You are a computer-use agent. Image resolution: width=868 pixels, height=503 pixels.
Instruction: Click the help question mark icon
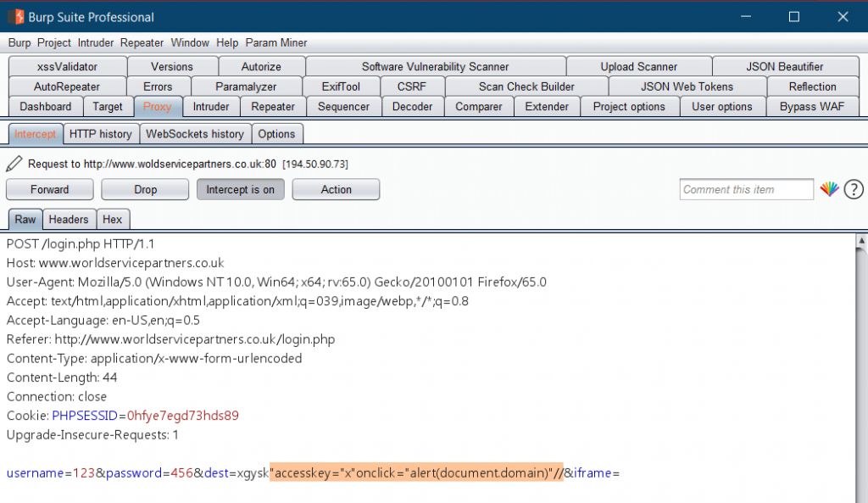click(854, 189)
